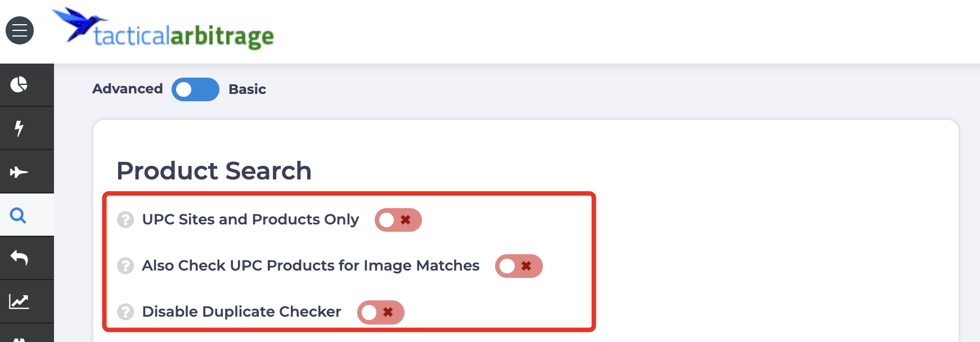Click the reverse arrow sidebar icon

coord(19,258)
